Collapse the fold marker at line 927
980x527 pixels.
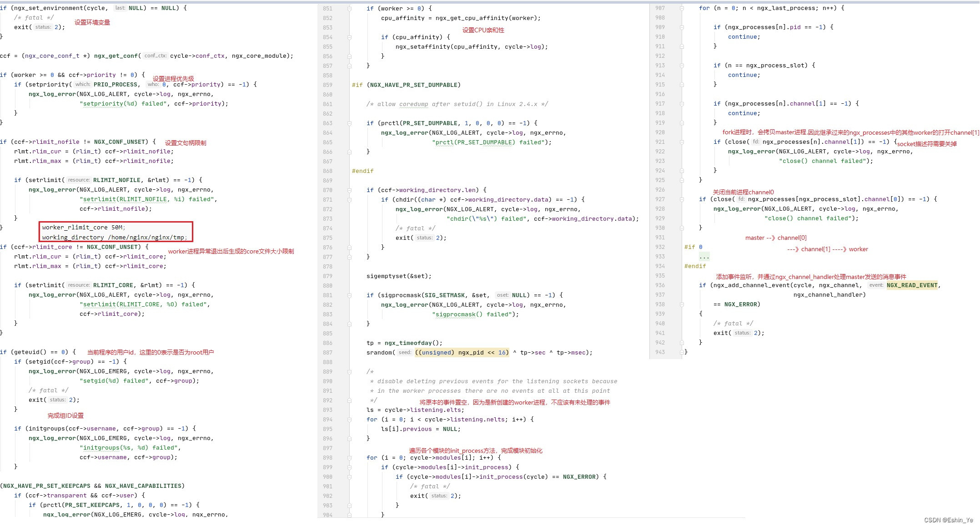pyautogui.click(x=682, y=199)
